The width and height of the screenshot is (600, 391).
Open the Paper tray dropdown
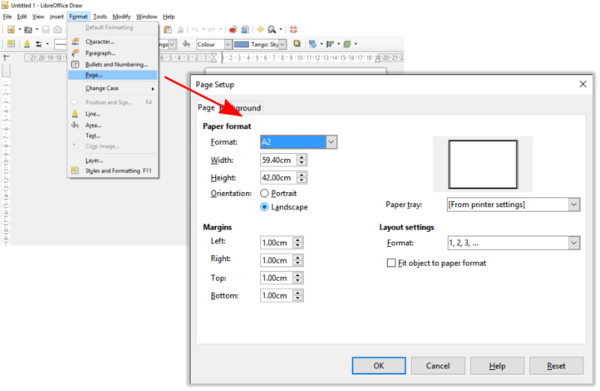click(574, 204)
